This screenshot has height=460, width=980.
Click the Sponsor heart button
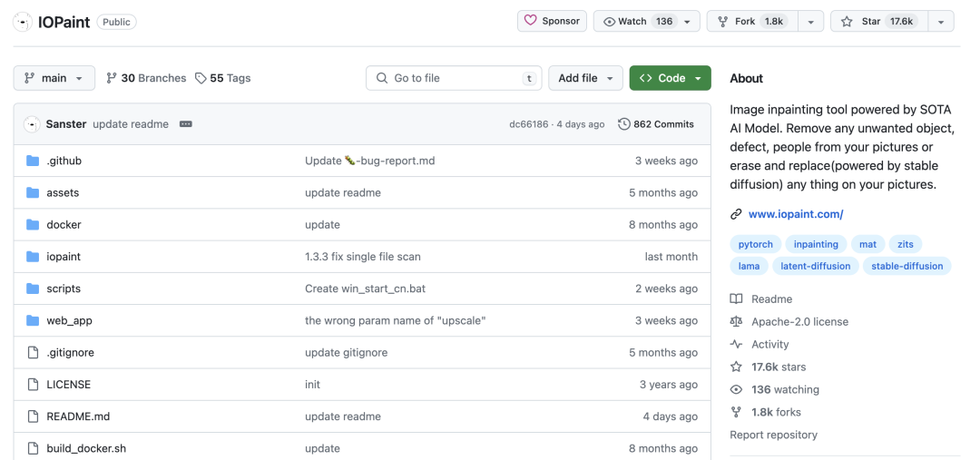click(552, 21)
